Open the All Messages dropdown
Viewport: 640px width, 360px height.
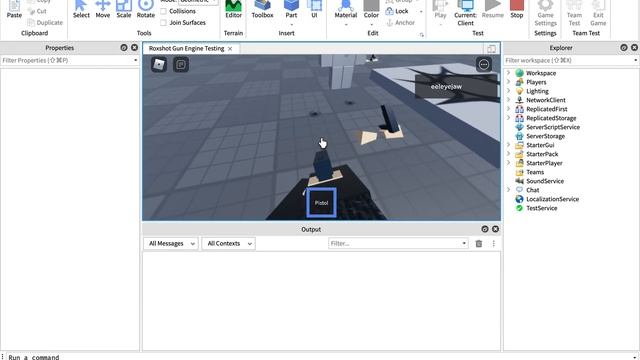pyautogui.click(x=171, y=243)
